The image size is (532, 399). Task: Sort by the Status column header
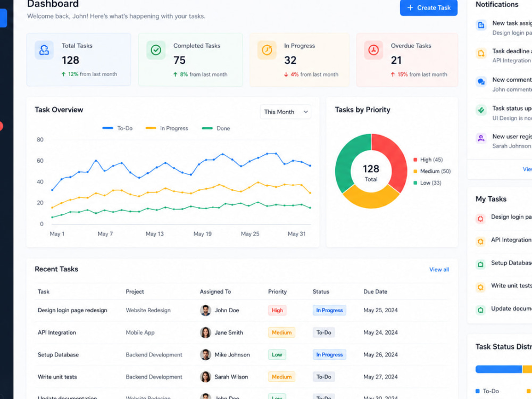pos(321,292)
